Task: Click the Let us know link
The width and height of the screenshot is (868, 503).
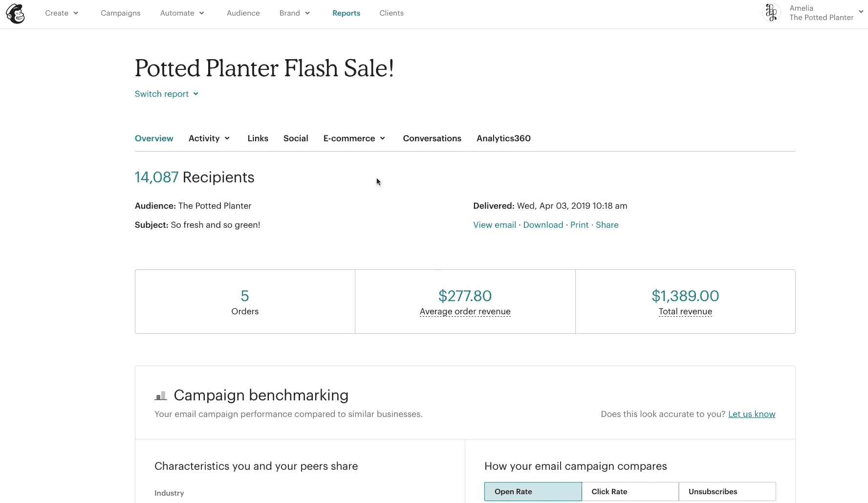Action: pyautogui.click(x=752, y=414)
